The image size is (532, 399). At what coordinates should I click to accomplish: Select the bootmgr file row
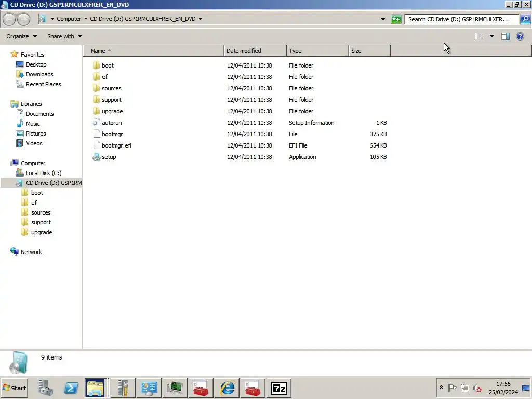tap(112, 134)
